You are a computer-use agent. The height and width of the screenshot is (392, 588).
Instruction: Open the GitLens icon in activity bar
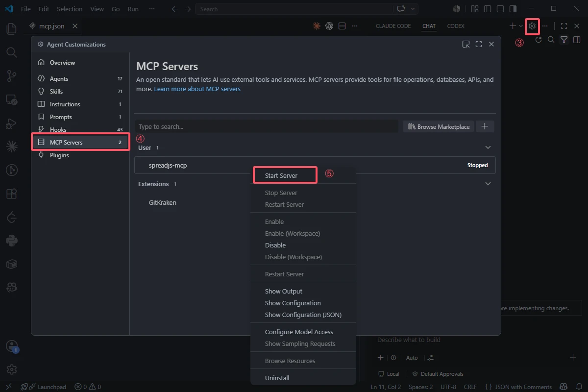pos(11,170)
